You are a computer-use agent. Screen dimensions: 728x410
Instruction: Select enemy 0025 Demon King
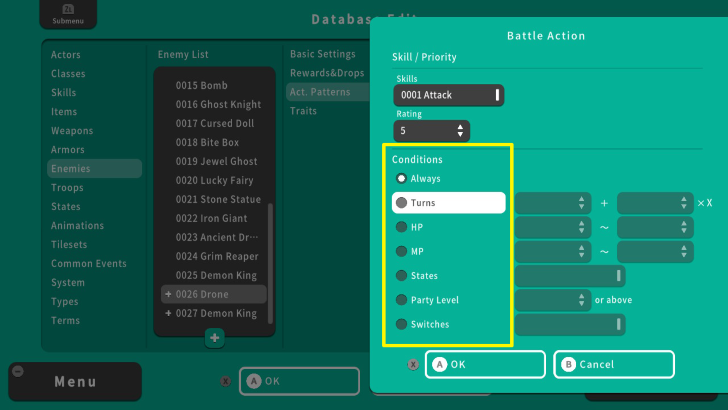(214, 275)
